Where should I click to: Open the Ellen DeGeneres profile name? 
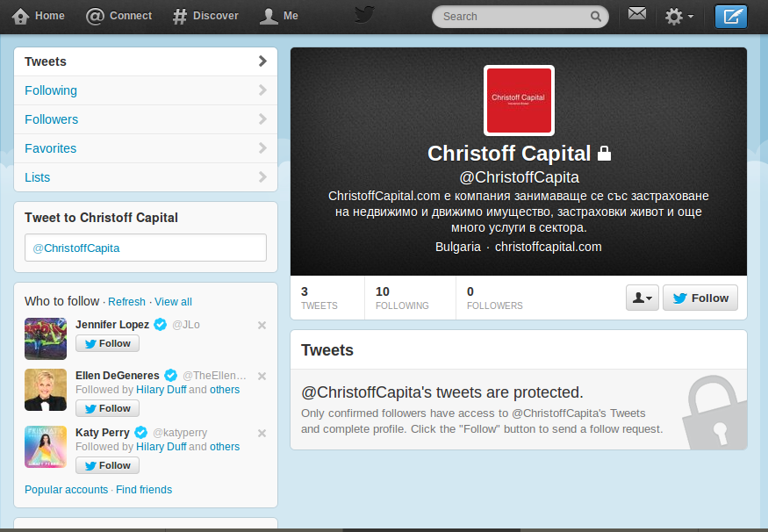(118, 376)
